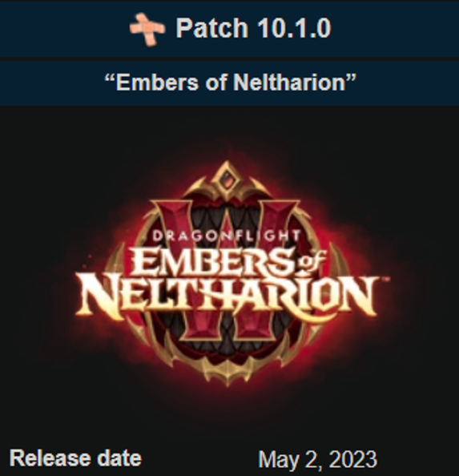Open the Embers of Neltharion logo image

pos(229,273)
